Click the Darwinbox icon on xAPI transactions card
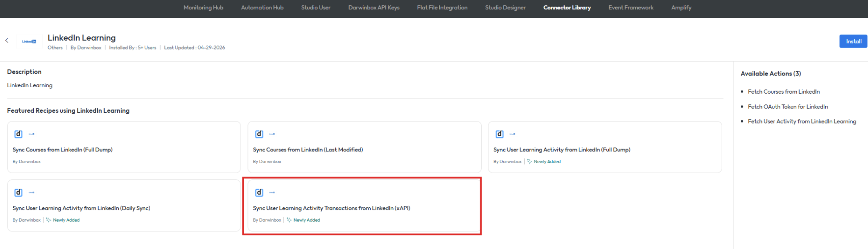This screenshot has height=249, width=868. 259,193
